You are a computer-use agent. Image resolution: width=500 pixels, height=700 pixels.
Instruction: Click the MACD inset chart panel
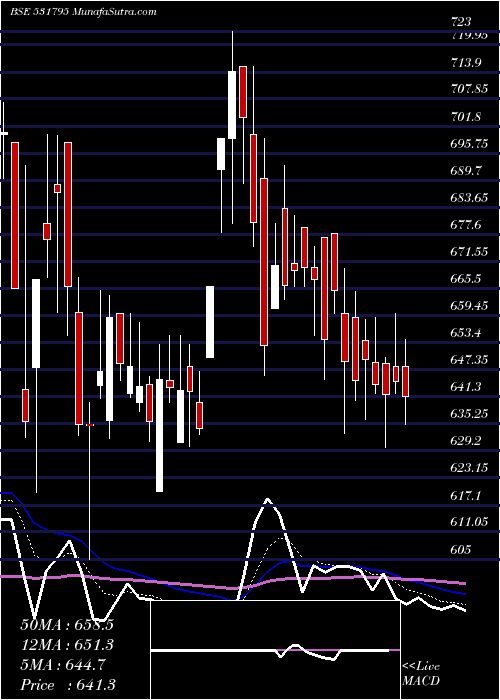[275, 650]
